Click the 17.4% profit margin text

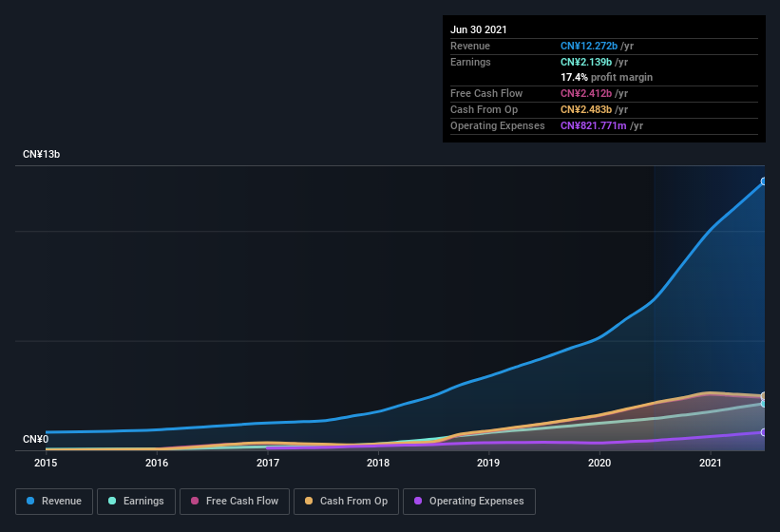(x=606, y=77)
